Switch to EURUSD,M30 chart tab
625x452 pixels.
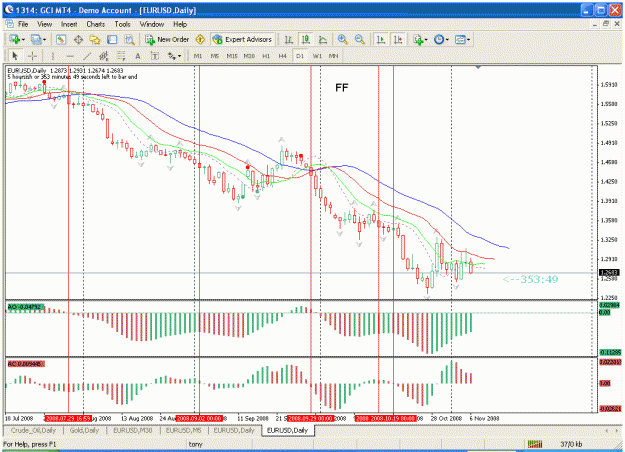click(x=133, y=430)
